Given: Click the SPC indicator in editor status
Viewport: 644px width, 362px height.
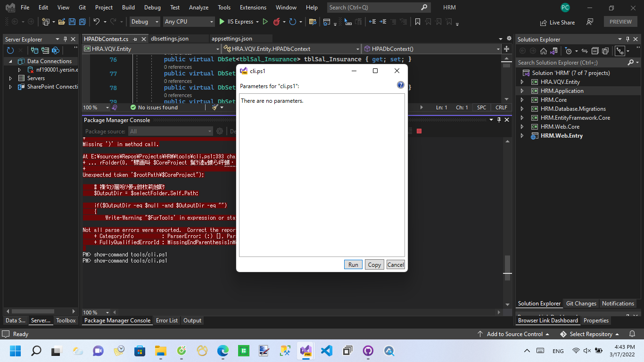Looking at the screenshot, I should tap(481, 107).
